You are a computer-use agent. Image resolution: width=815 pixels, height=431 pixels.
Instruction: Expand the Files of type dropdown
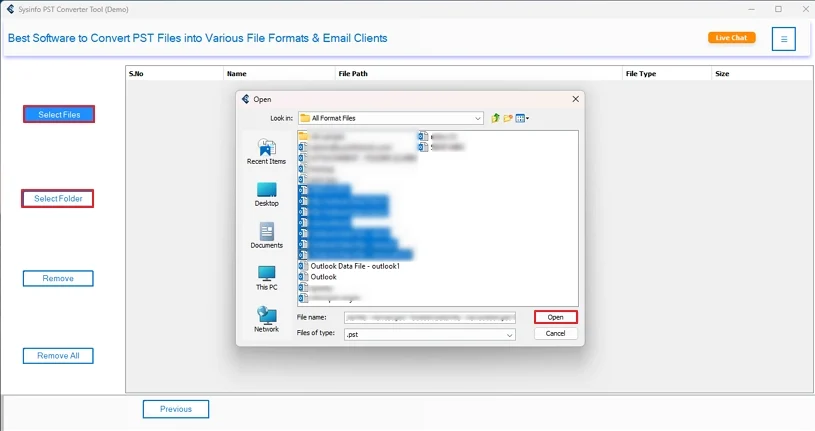(x=509, y=335)
